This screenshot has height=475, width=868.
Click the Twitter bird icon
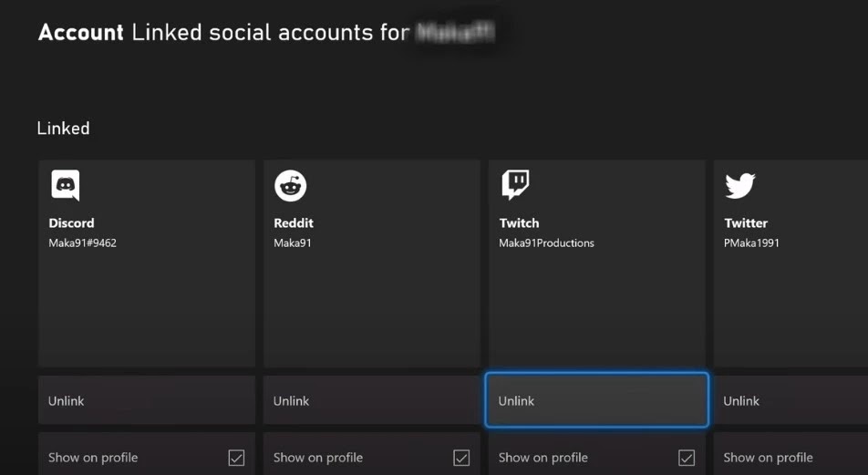click(740, 185)
